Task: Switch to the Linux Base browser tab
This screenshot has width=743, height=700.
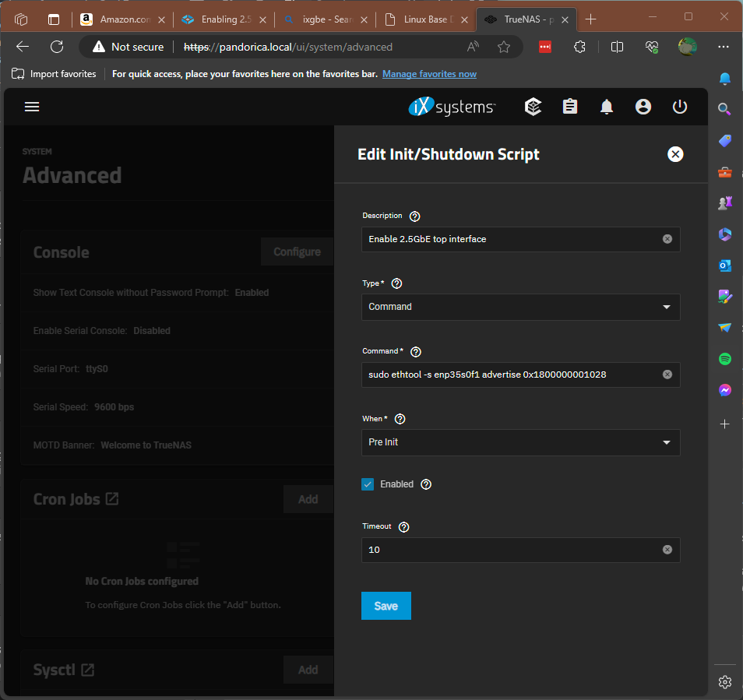Action: 427,19
